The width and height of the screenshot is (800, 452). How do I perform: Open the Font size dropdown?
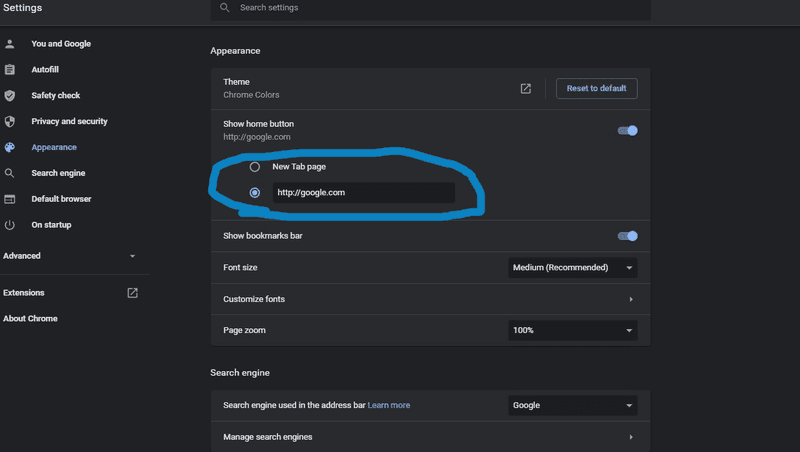pos(572,268)
